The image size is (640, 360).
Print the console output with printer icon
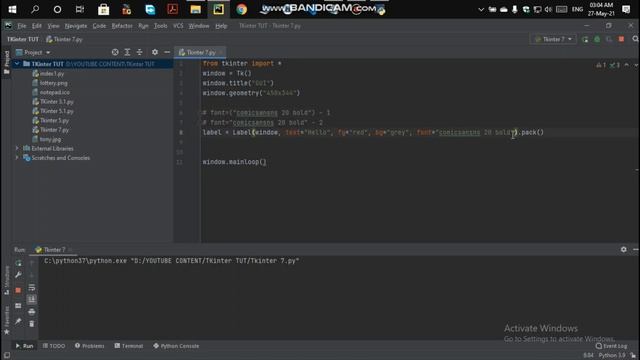(32, 312)
